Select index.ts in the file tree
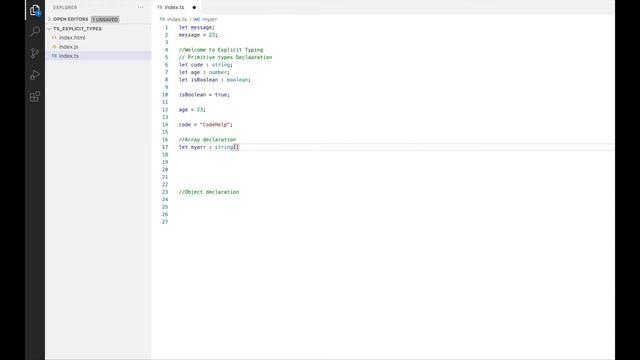Screen dimensions: 640x360 (x=69, y=56)
